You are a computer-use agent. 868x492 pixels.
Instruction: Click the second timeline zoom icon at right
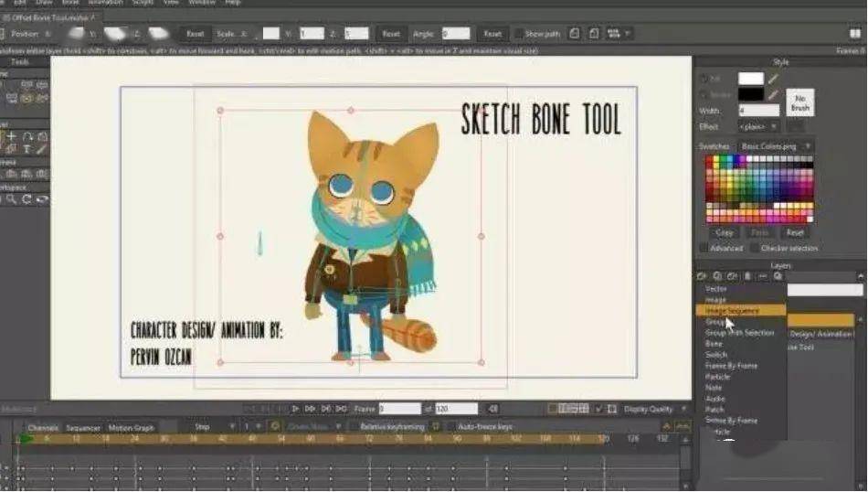click(x=683, y=426)
